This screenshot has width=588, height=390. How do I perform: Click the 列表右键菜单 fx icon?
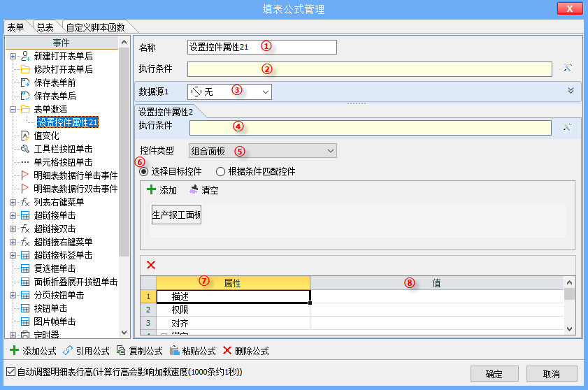click(x=25, y=202)
